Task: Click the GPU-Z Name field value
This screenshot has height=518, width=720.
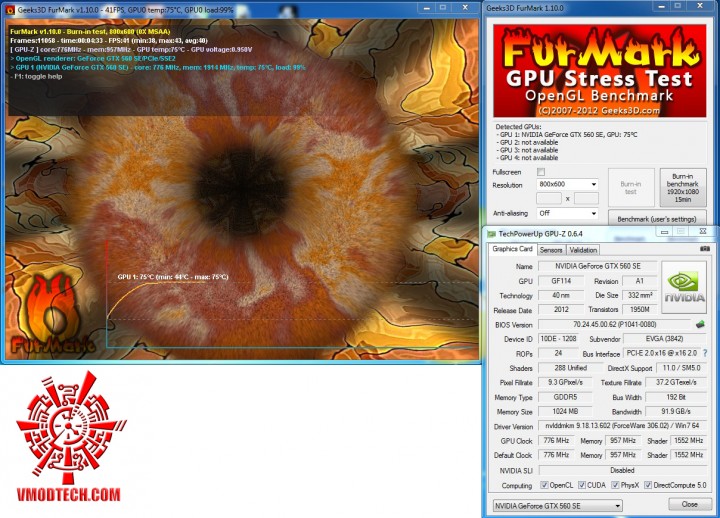Action: pyautogui.click(x=597, y=266)
